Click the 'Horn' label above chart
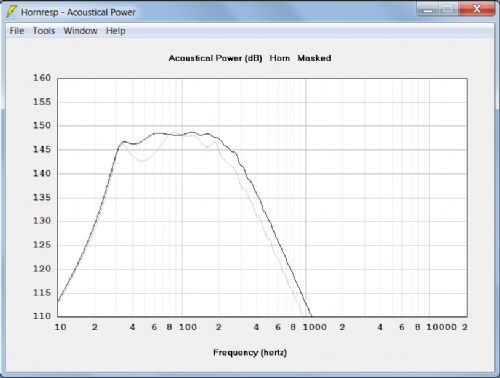This screenshot has width=500, height=378. [280, 58]
